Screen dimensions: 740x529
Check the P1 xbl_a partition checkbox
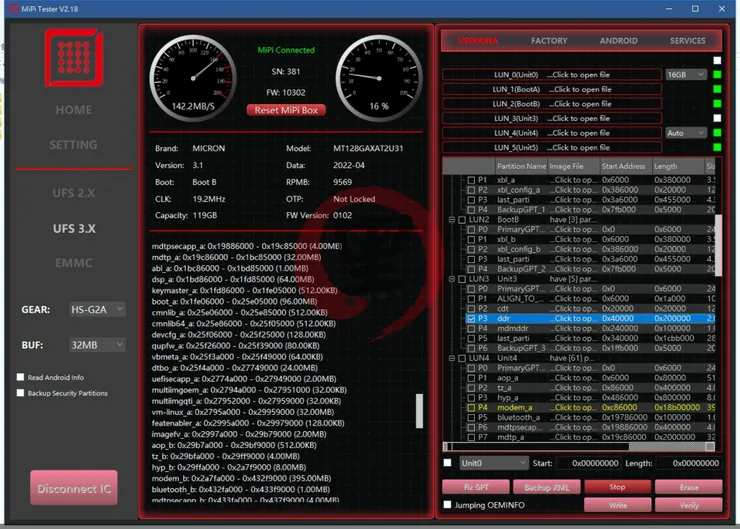pos(471,180)
